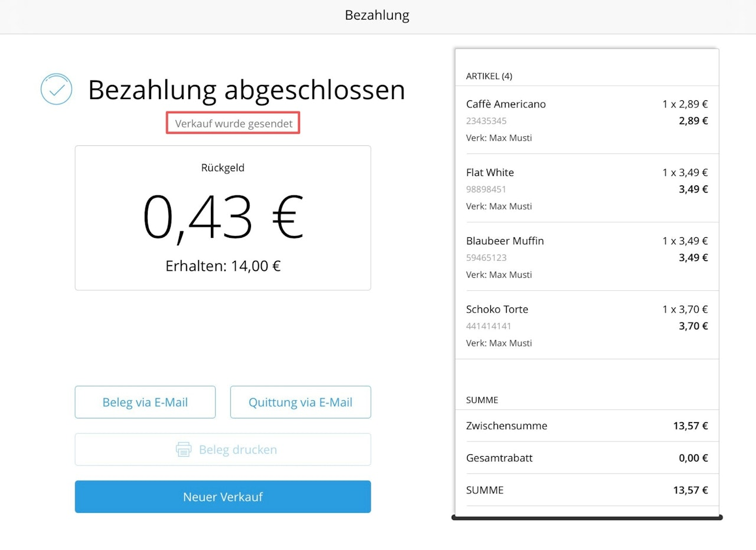Image resolution: width=756 pixels, height=550 pixels.
Task: Click the Gesamtrabatt row
Action: pyautogui.click(x=586, y=458)
